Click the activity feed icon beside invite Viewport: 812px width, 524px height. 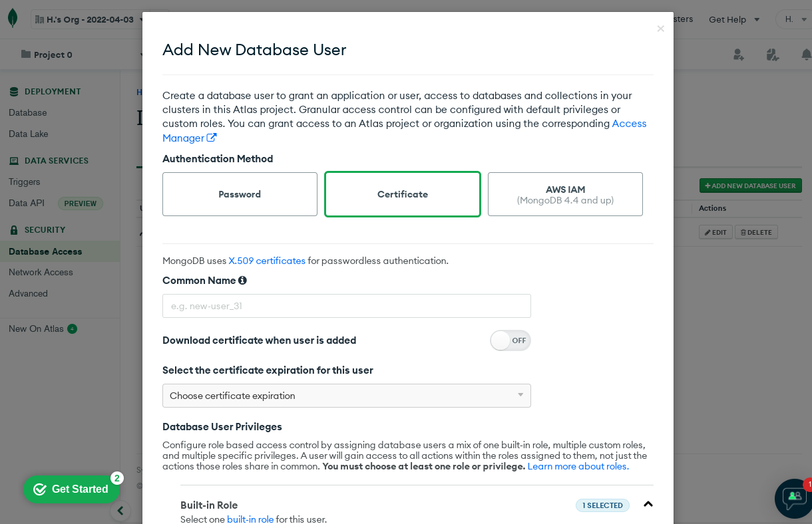point(772,55)
